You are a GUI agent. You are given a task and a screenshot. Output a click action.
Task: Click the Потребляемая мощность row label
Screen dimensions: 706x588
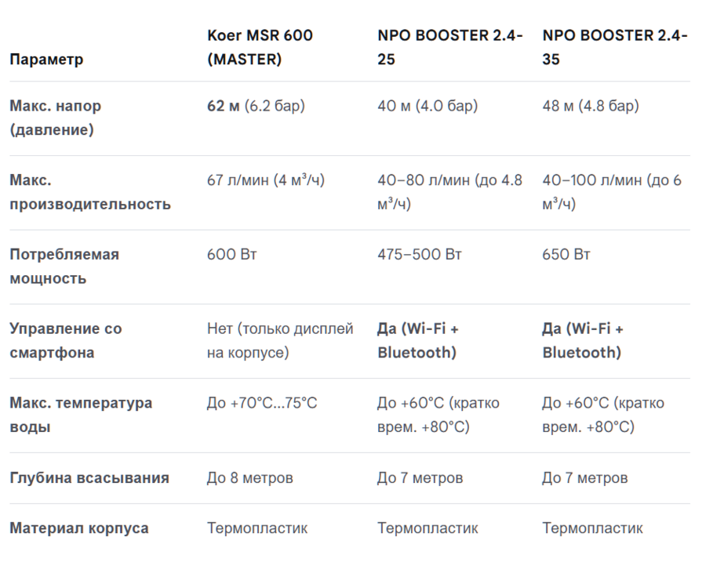64,267
